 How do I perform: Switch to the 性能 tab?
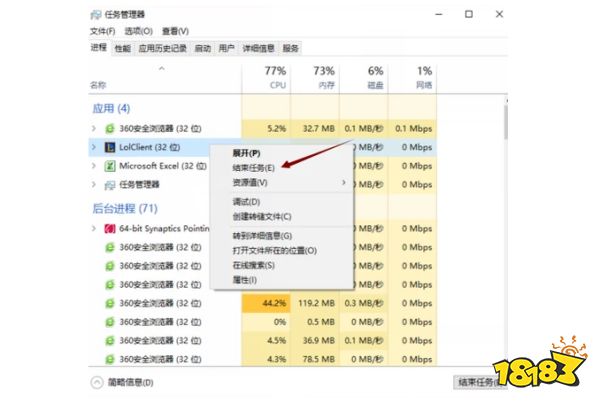122,49
